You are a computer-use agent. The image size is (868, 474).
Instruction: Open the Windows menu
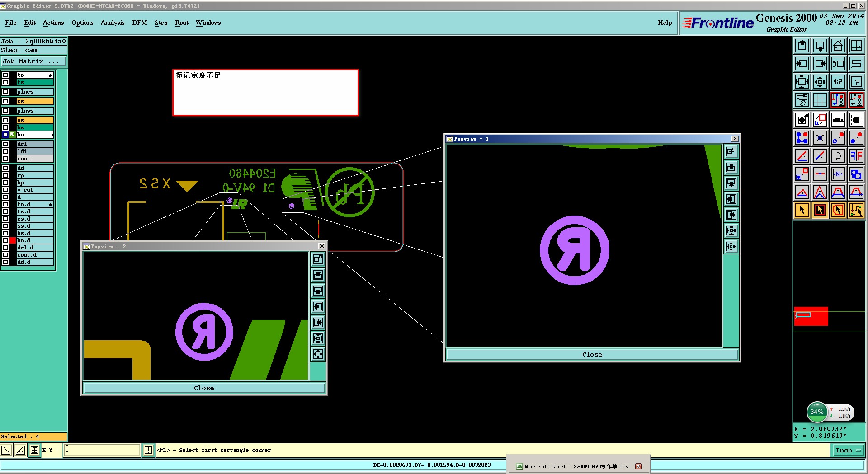tap(208, 23)
